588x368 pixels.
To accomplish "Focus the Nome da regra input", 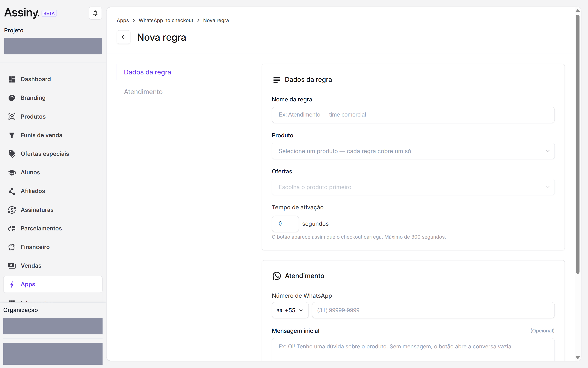I will point(413,115).
